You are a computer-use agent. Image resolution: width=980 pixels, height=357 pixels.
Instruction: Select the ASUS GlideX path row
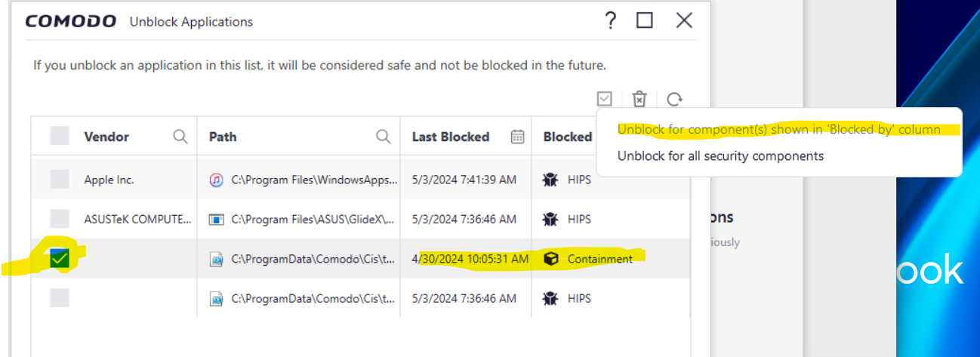pos(313,220)
